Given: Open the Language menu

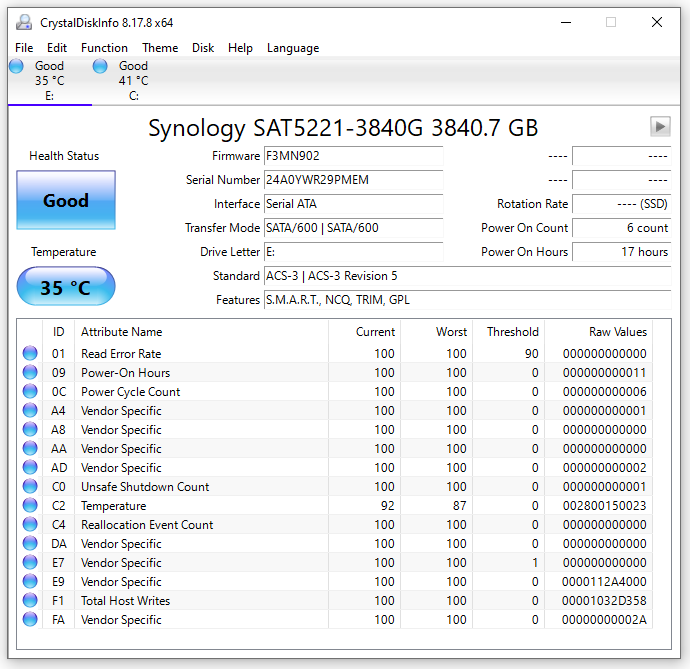Looking at the screenshot, I should coord(293,48).
